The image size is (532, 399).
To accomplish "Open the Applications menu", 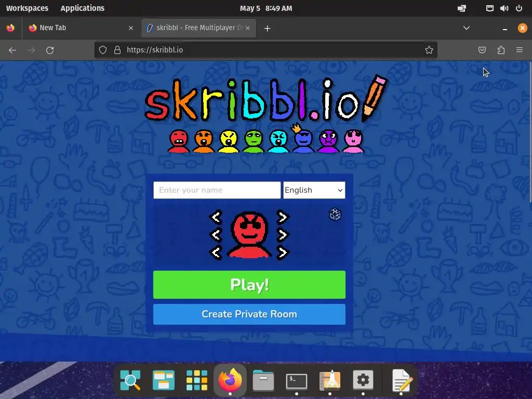I will (x=83, y=8).
